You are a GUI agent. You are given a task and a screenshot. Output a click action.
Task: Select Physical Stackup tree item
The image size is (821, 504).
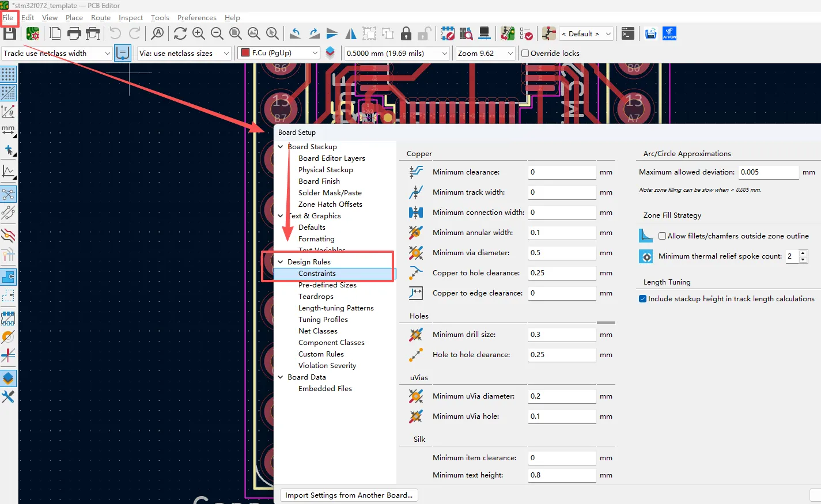tap(326, 169)
